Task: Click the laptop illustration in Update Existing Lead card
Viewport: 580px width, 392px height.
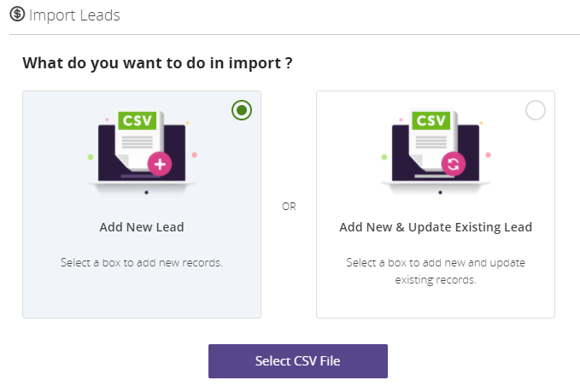Action: pos(436,152)
